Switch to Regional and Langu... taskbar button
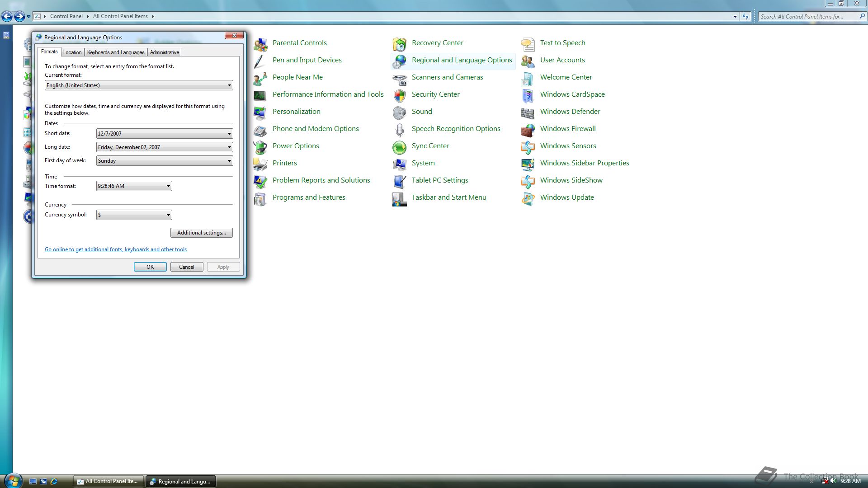 (181, 482)
